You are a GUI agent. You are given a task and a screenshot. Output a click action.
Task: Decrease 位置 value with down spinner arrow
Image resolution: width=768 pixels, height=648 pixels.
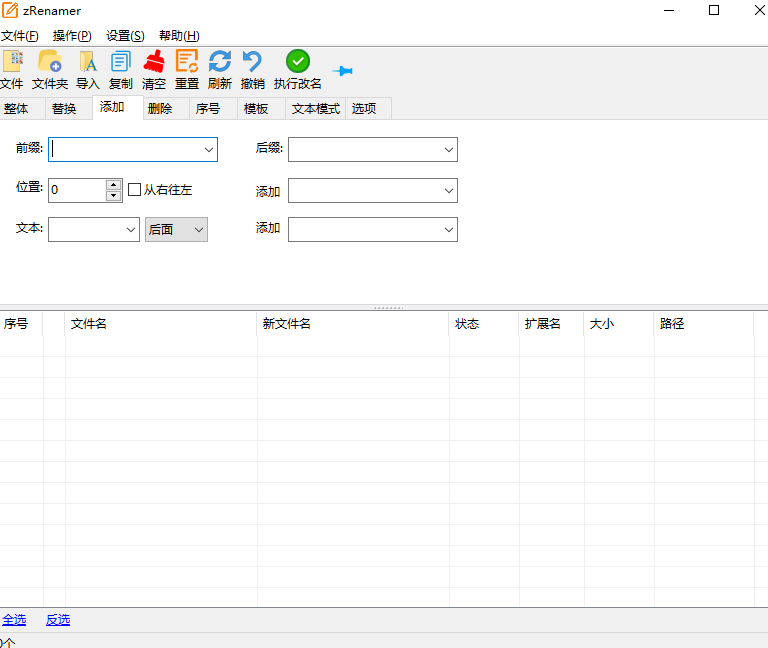click(114, 196)
